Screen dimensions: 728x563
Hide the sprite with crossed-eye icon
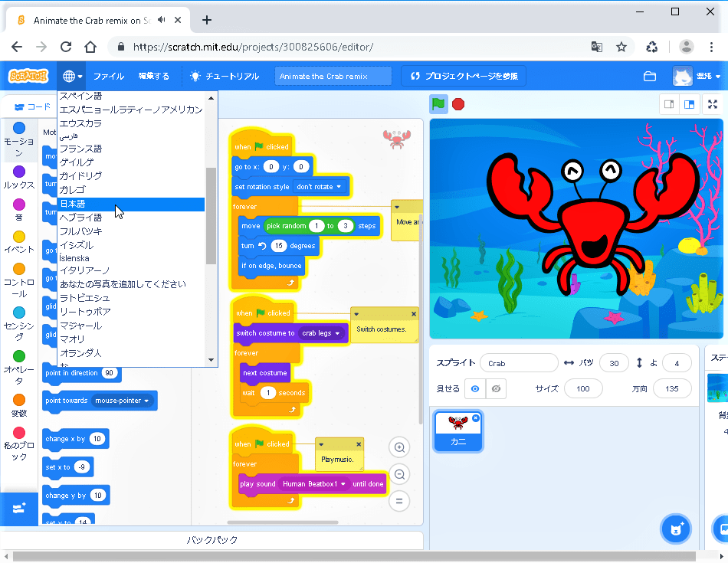496,389
